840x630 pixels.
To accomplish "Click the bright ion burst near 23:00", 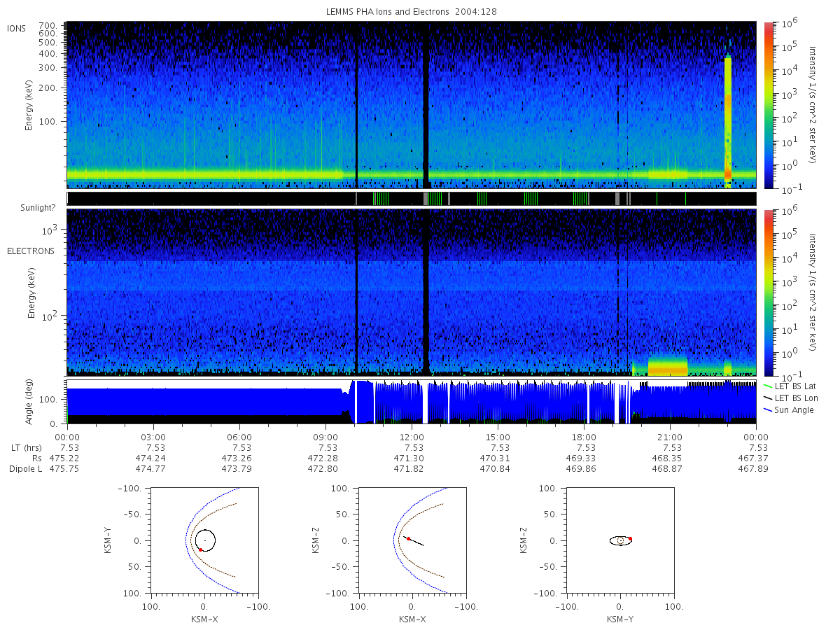I will (x=728, y=122).
